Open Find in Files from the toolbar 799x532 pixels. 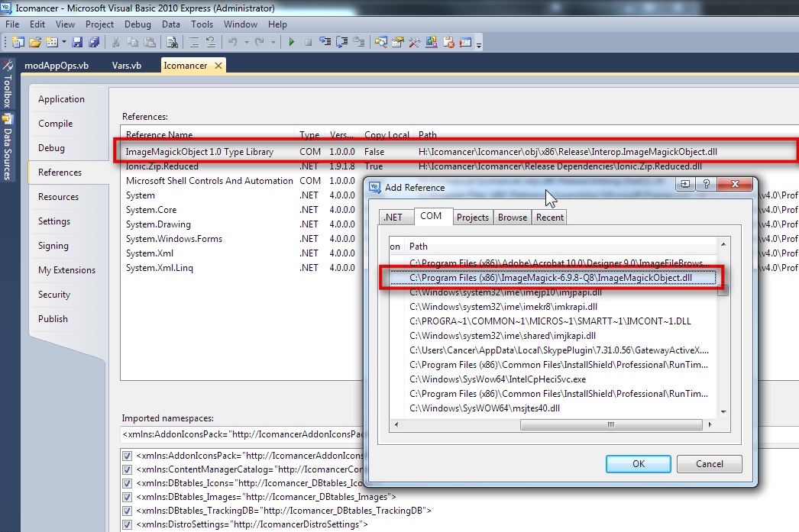[172, 42]
